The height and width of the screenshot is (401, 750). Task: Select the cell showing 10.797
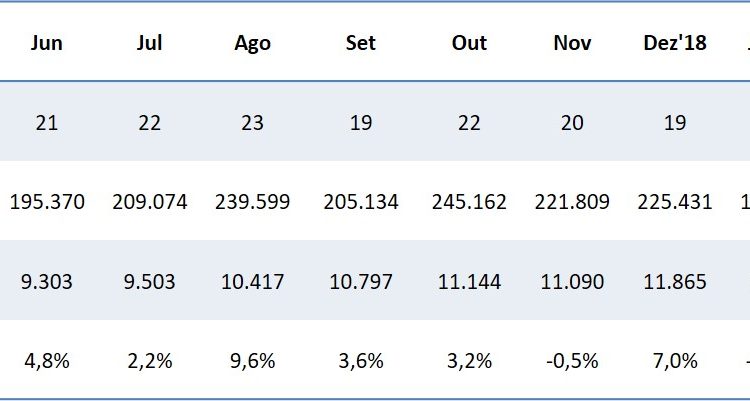(x=361, y=282)
